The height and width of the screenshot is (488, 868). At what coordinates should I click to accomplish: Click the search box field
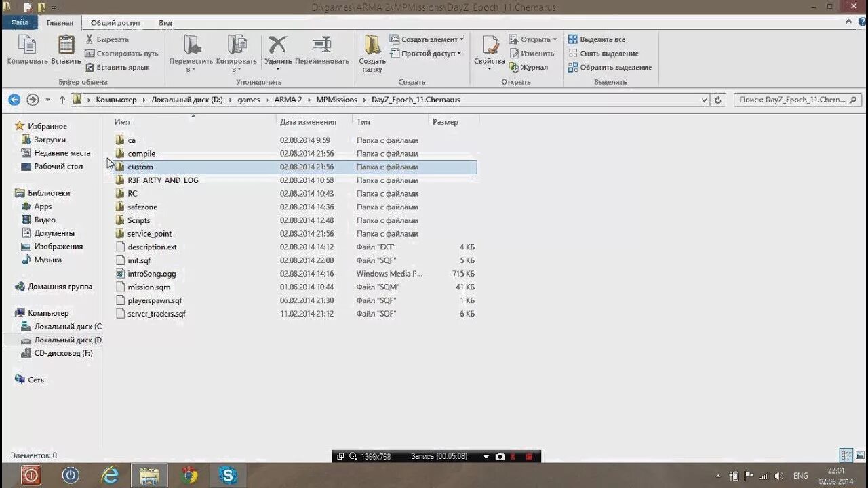(x=797, y=100)
